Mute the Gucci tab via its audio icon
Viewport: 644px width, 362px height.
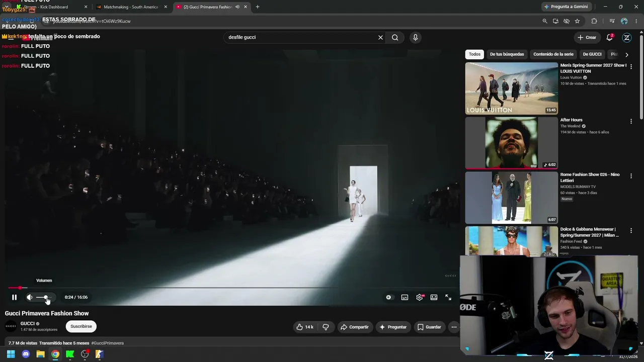click(237, 7)
